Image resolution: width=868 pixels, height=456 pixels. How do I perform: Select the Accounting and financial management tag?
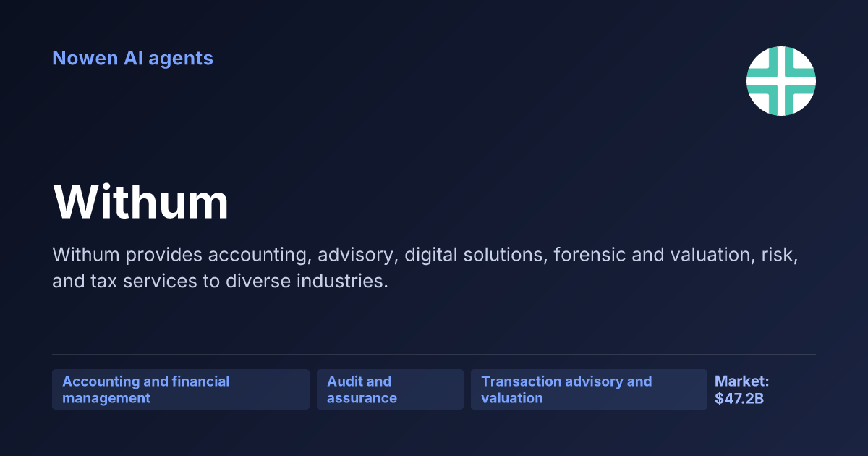coord(181,389)
